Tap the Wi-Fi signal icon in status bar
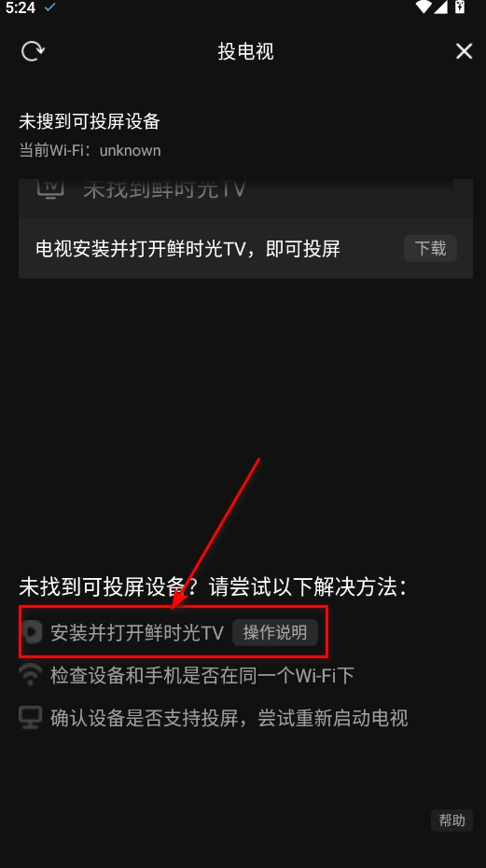Viewport: 486px width, 868px height. click(424, 7)
